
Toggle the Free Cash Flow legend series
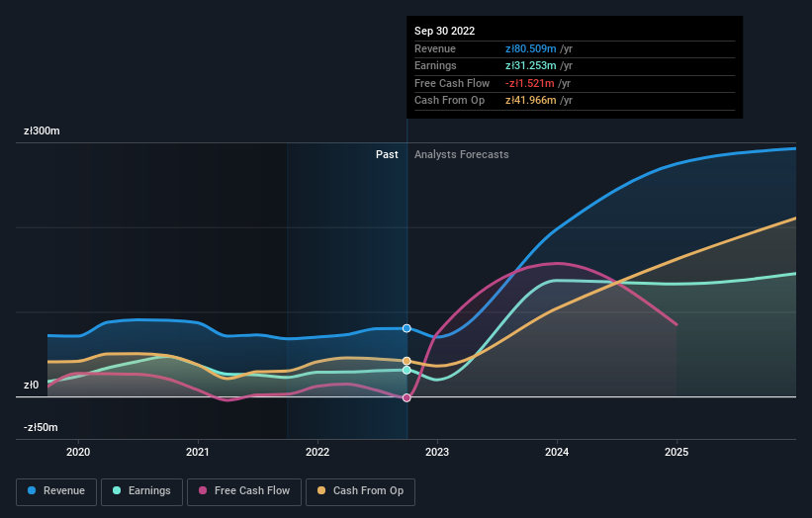(x=244, y=491)
